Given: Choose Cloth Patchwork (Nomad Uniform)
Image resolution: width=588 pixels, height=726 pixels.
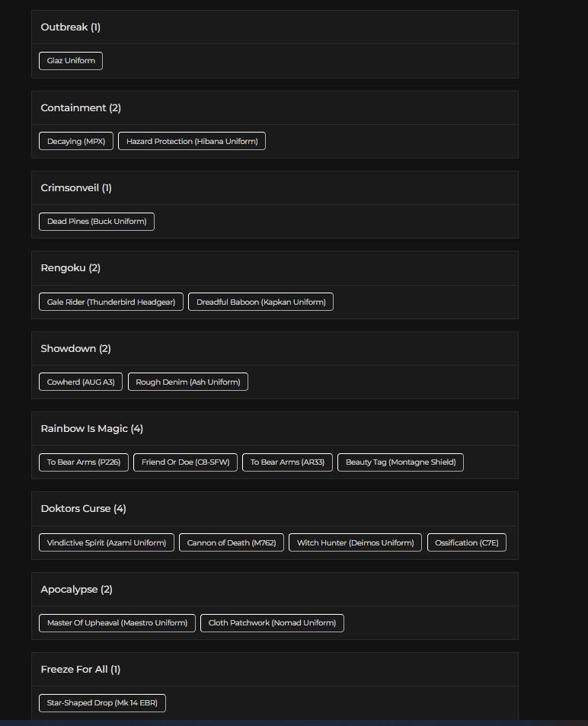Looking at the screenshot, I should pos(272,622).
